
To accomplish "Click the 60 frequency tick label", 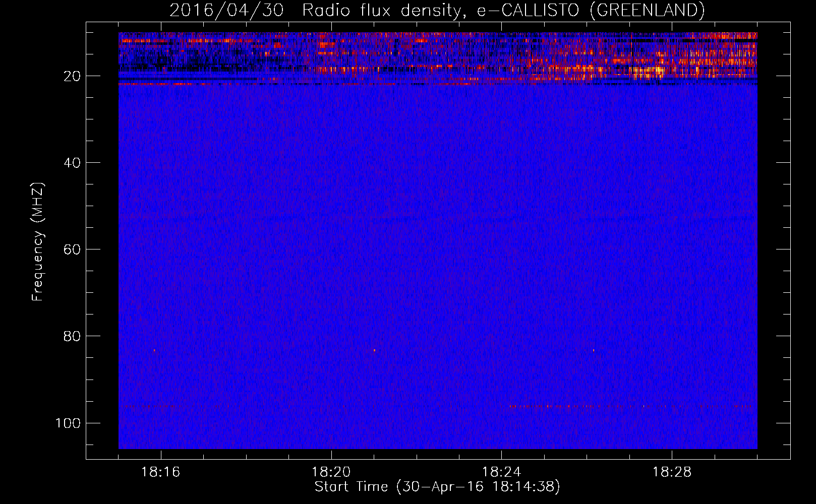I will coord(72,249).
